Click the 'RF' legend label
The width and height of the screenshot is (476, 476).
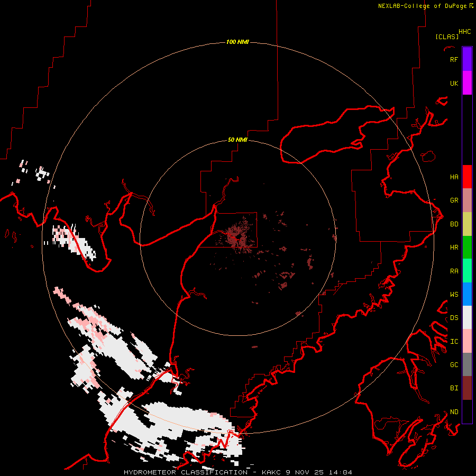pyautogui.click(x=454, y=59)
